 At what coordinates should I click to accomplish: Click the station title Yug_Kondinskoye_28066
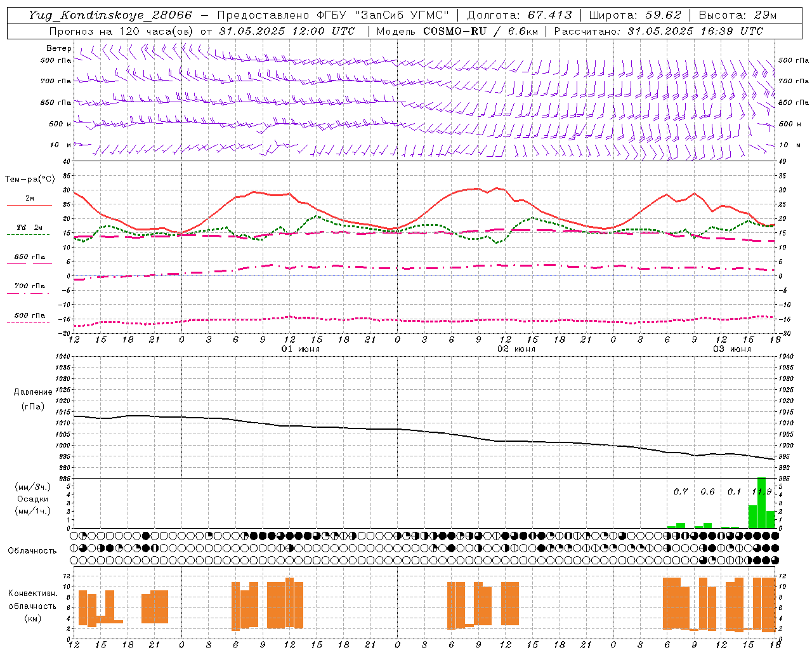coord(110,15)
